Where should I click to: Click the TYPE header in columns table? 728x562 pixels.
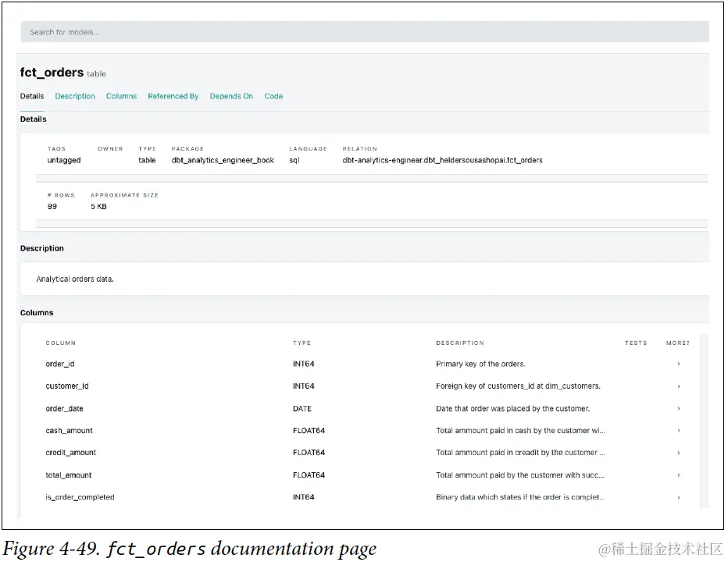(302, 343)
